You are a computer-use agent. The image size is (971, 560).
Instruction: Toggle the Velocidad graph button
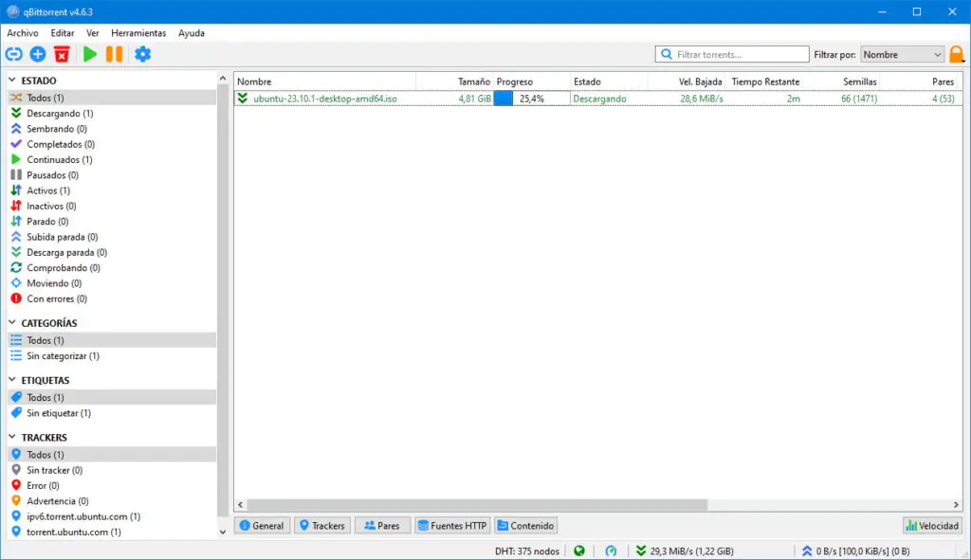pos(932,526)
